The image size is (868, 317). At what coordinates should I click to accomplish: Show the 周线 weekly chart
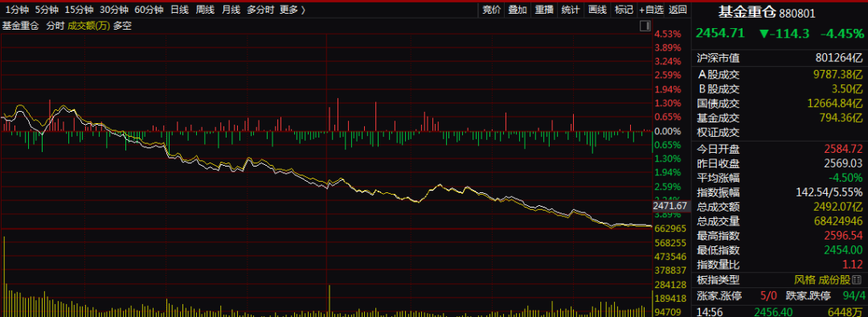206,10
